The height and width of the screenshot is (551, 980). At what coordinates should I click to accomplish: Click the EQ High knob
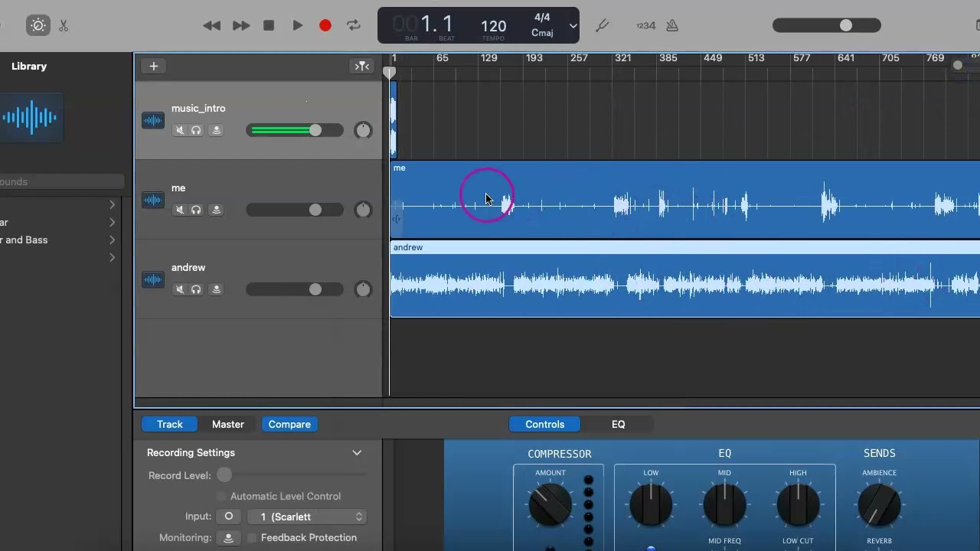click(x=798, y=505)
